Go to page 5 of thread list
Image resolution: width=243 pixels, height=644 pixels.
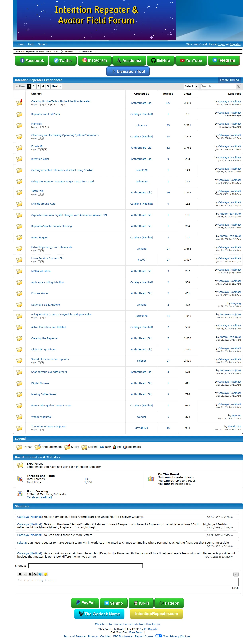pyautogui.click(x=48, y=86)
